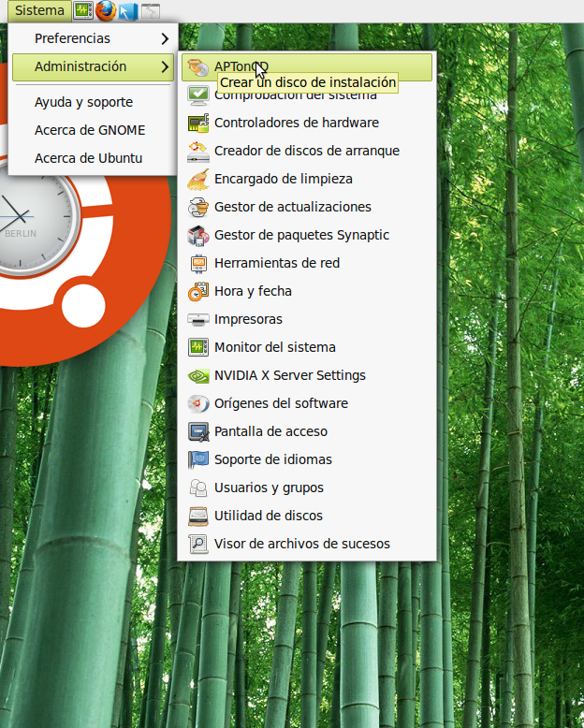The width and height of the screenshot is (584, 728).
Task: Open Gestor de actualizaciones entry
Action: pyautogui.click(x=292, y=207)
